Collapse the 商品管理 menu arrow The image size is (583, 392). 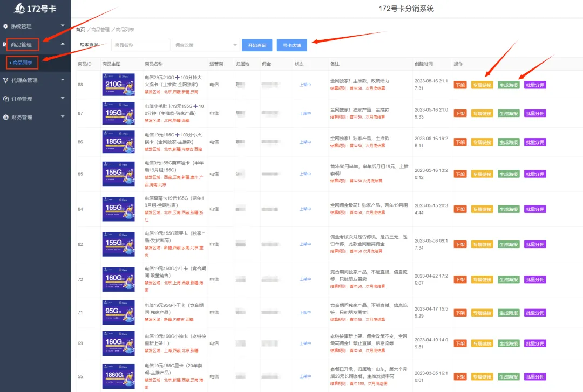(x=63, y=44)
